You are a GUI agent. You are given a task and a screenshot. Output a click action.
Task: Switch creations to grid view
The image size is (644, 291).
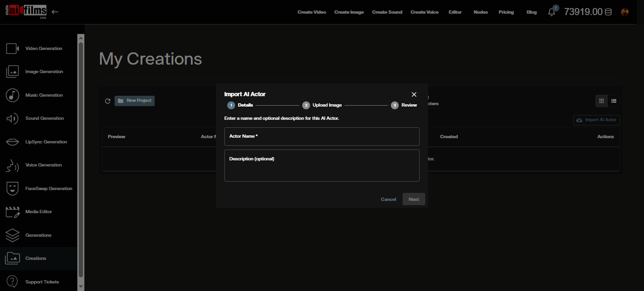click(x=601, y=100)
